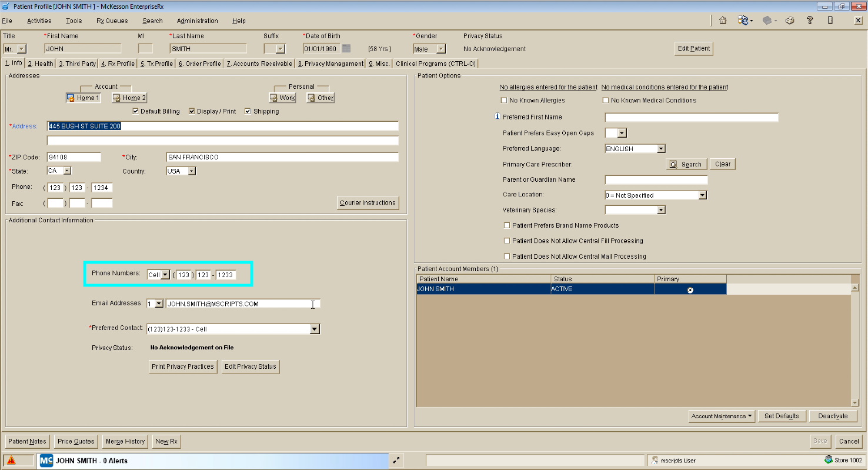Switch to Clinical Programs (CTRL-O) tab
This screenshot has width=868, height=470.
(436, 64)
